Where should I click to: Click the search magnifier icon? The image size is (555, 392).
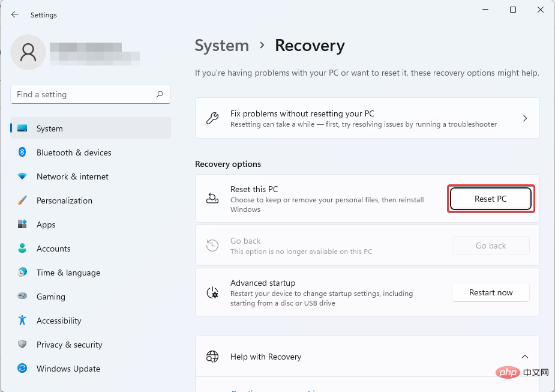click(160, 94)
